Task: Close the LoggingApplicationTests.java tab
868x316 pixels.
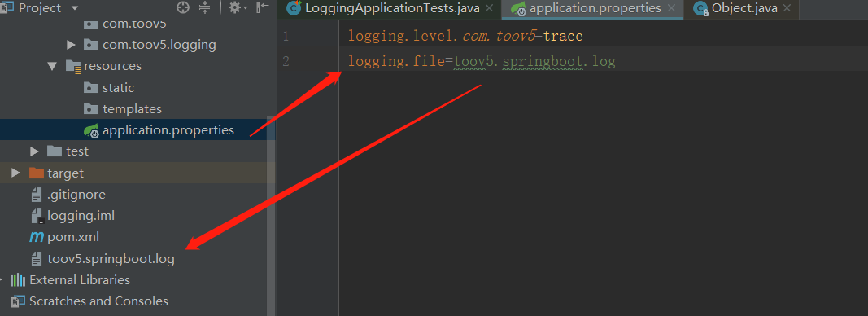Action: (x=489, y=8)
